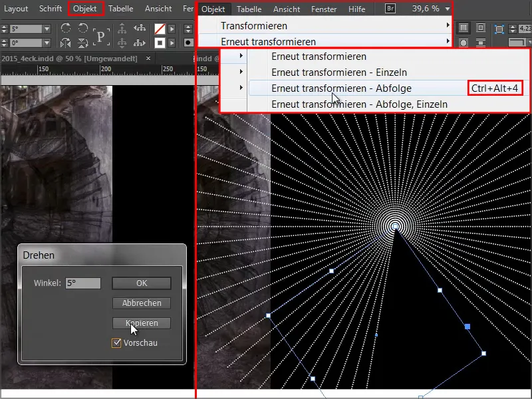The image size is (532, 399).
Task: Click the shear angle stepper arrows
Action: (4, 43)
